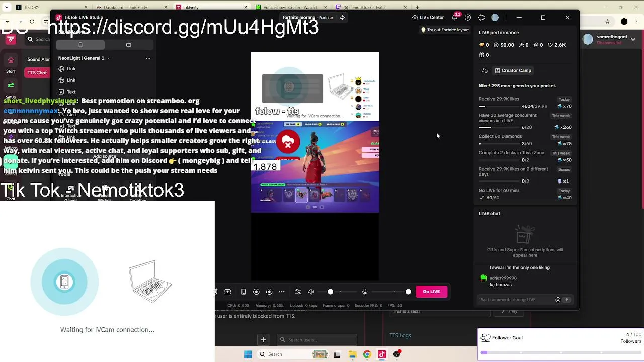Click Try out Fortnite layout tip
Viewport: 644px width, 362px height.
pos(445,30)
